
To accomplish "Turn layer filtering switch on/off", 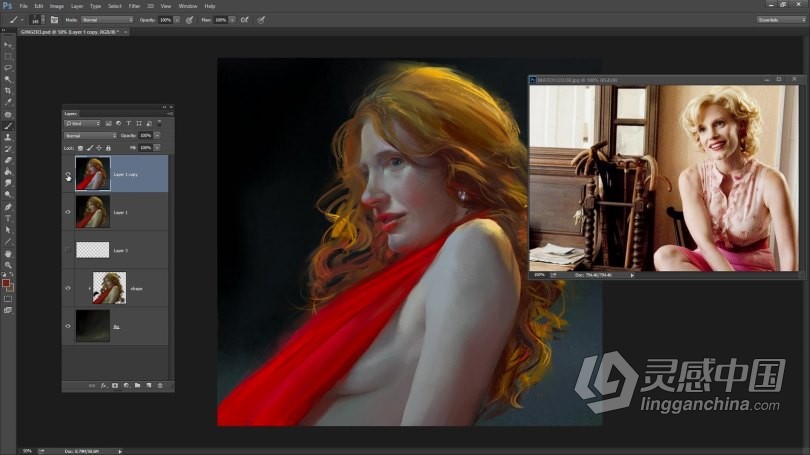I will (159, 123).
